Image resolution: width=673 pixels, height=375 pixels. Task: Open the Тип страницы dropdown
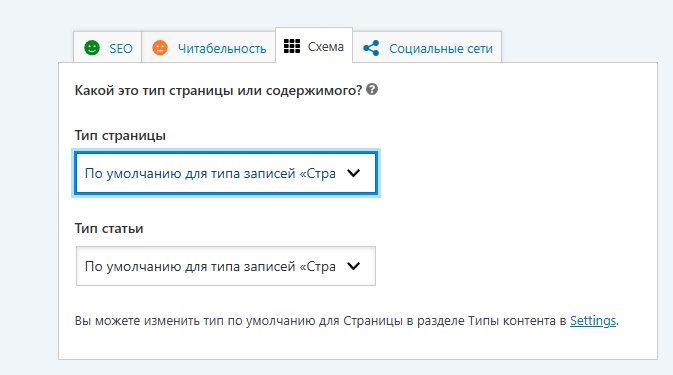point(226,173)
